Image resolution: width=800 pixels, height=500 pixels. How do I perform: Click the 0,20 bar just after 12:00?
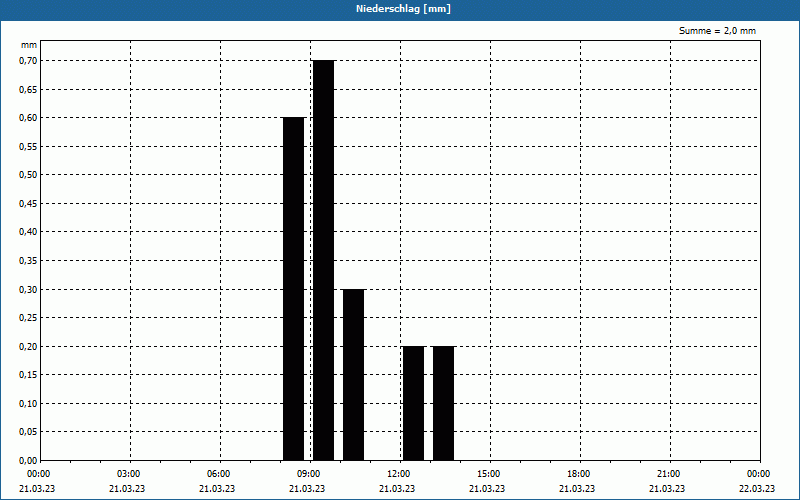coord(413,403)
